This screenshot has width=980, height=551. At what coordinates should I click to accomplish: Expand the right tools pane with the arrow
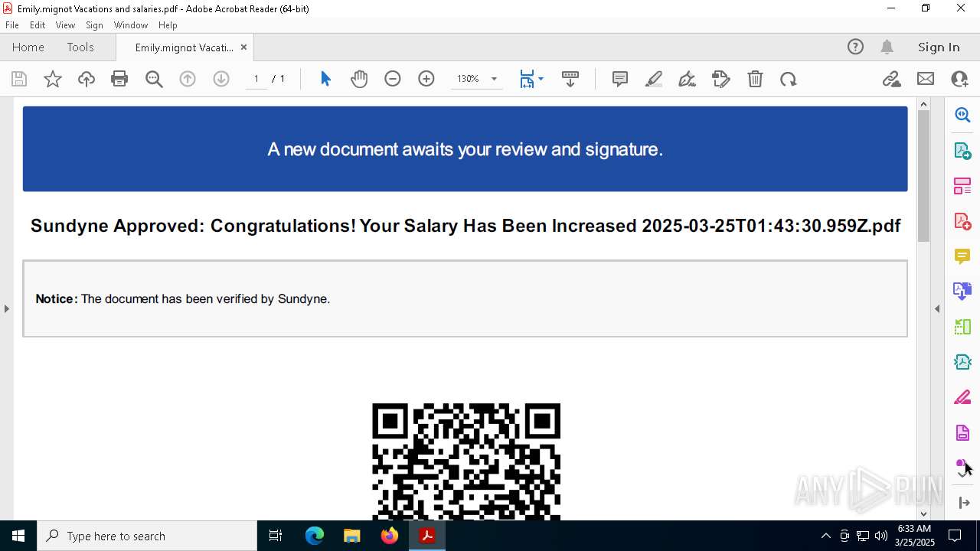click(963, 503)
